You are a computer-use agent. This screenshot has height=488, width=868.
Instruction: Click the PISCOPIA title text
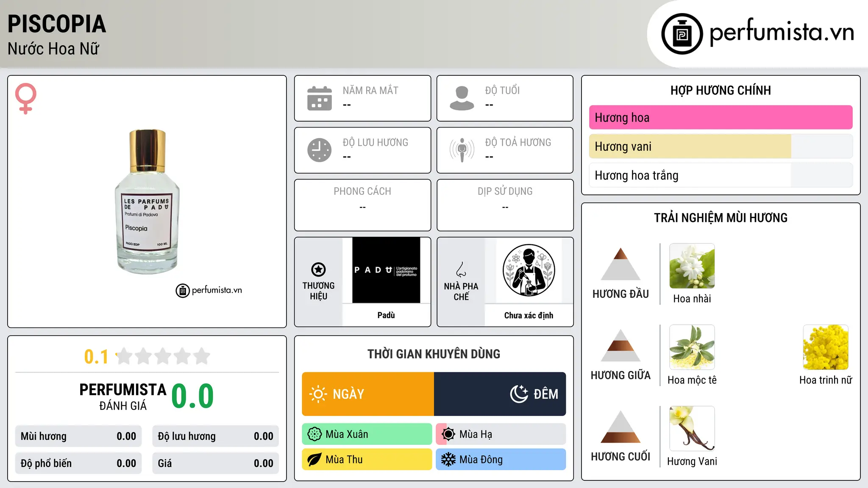(57, 24)
